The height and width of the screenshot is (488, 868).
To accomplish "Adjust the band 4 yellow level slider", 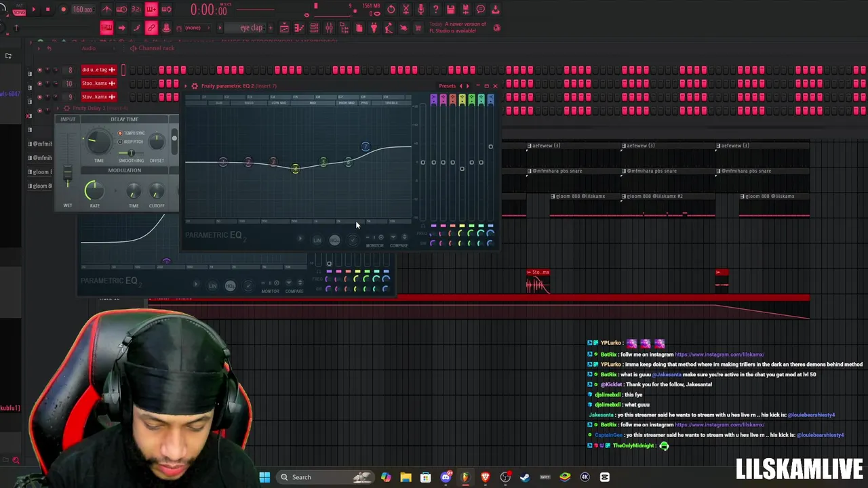I will pyautogui.click(x=462, y=168).
